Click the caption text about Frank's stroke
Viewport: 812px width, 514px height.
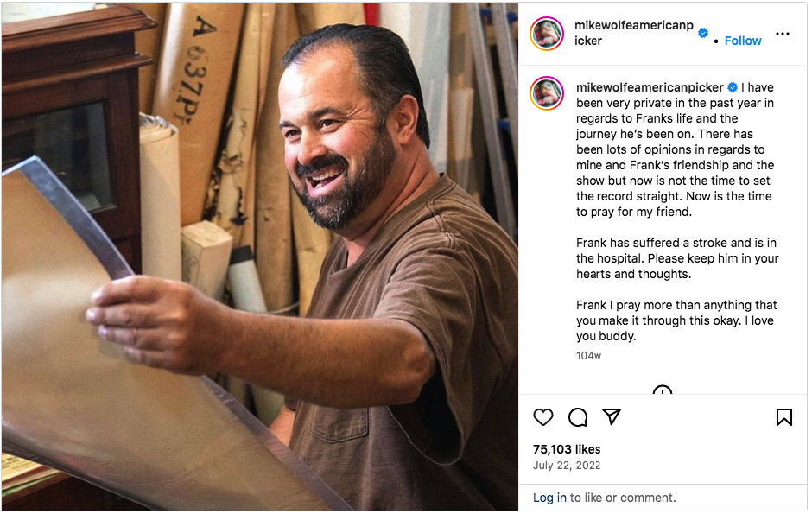click(x=677, y=258)
